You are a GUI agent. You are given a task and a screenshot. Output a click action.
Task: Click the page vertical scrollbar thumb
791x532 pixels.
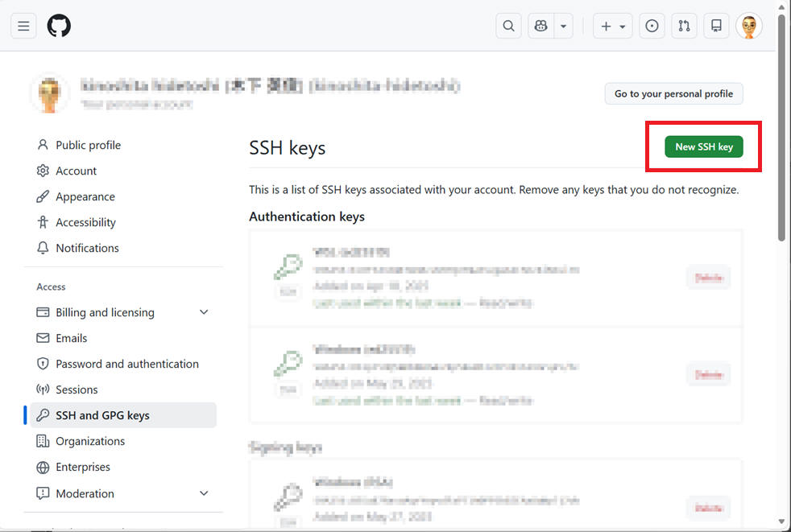pyautogui.click(x=781, y=129)
